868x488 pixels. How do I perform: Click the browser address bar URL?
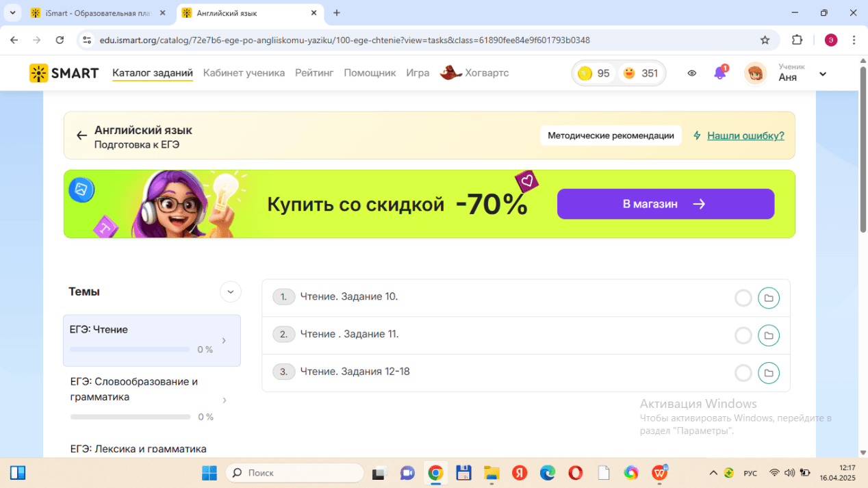click(x=344, y=40)
